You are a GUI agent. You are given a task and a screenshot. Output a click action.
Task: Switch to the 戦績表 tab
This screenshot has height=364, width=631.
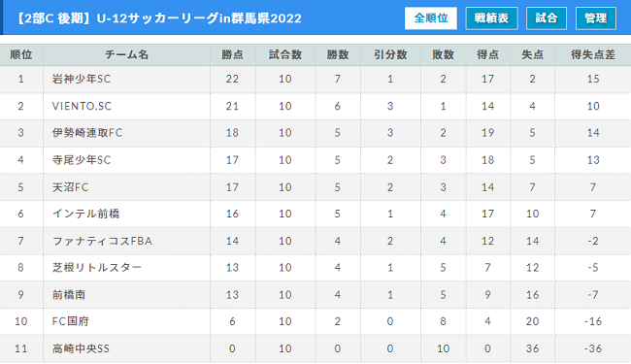(x=491, y=18)
